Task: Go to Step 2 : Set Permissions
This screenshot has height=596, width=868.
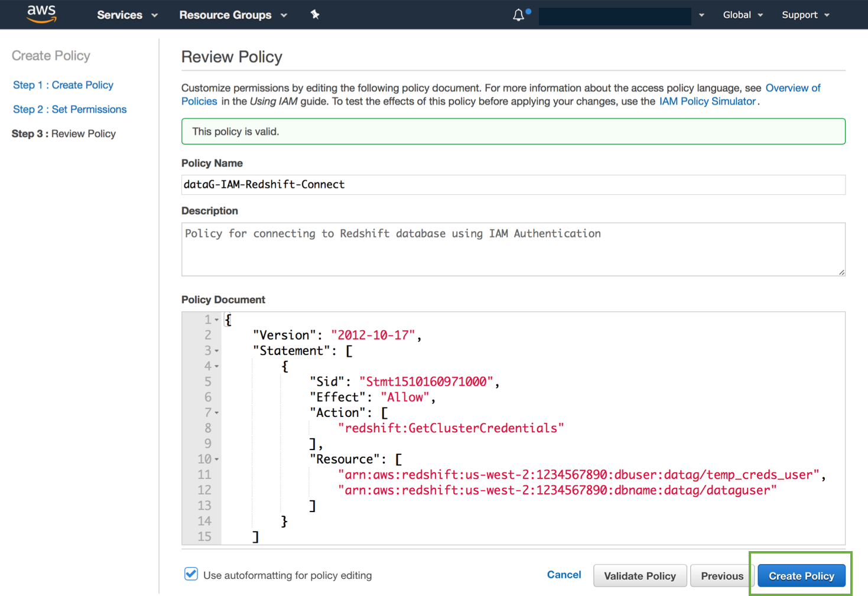Action: [70, 109]
